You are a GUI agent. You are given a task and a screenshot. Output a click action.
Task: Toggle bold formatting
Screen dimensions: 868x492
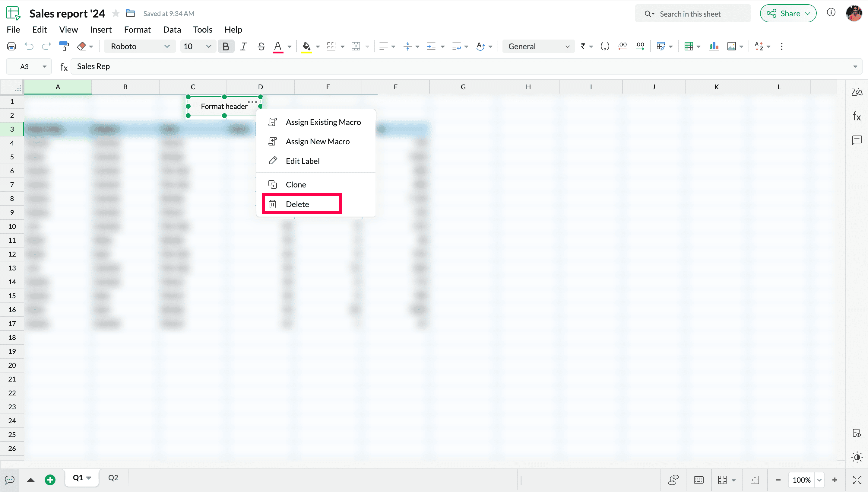click(226, 46)
